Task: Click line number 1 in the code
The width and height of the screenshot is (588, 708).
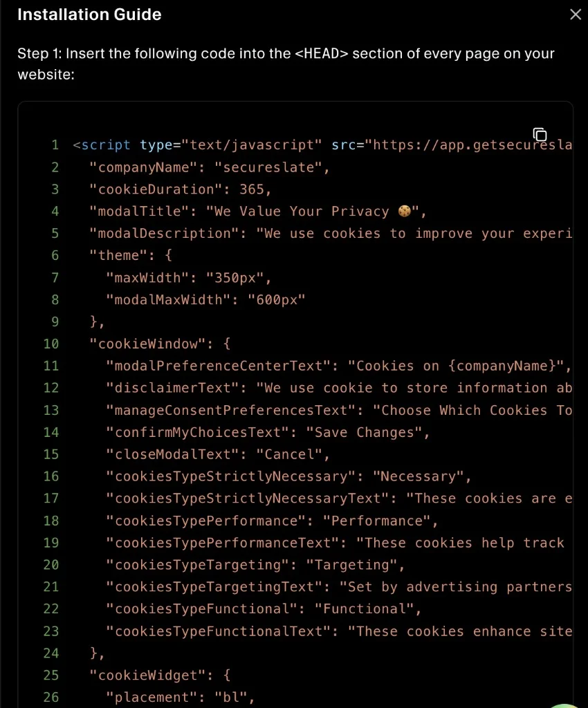Action: coord(55,145)
